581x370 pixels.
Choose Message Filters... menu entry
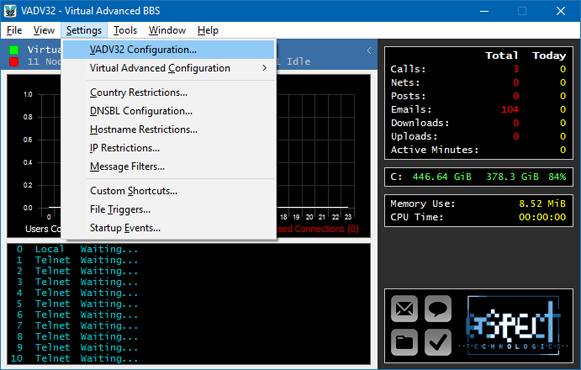[169, 166]
